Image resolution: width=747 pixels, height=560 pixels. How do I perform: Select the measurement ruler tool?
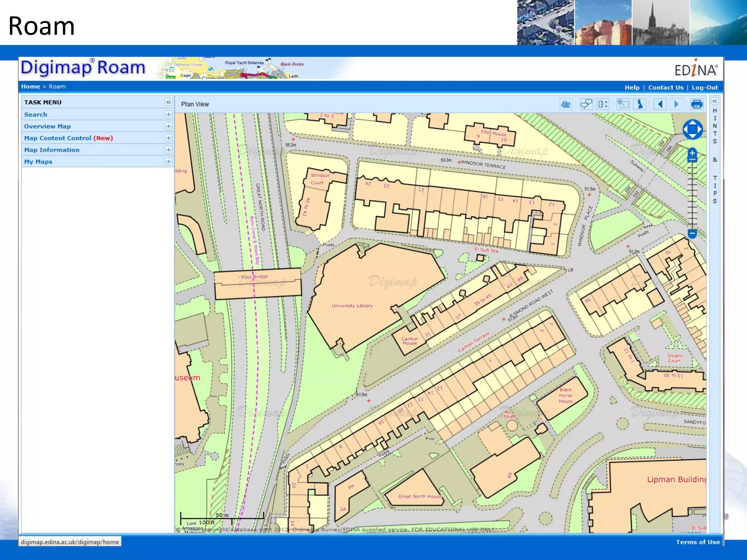pyautogui.click(x=603, y=104)
